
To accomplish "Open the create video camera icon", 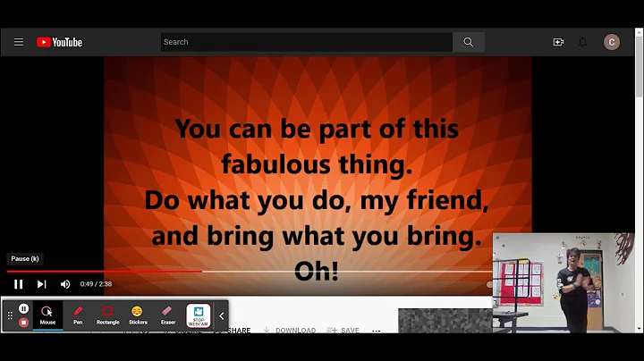I will point(558,42).
